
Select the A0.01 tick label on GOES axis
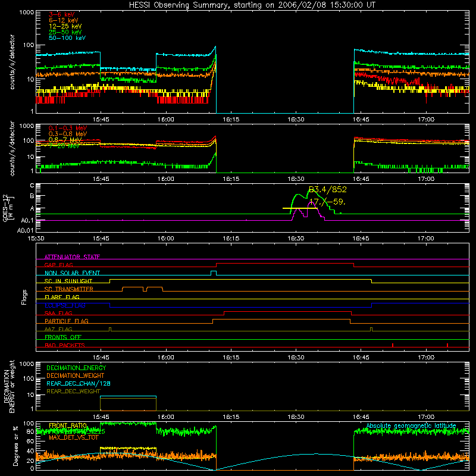26,230
